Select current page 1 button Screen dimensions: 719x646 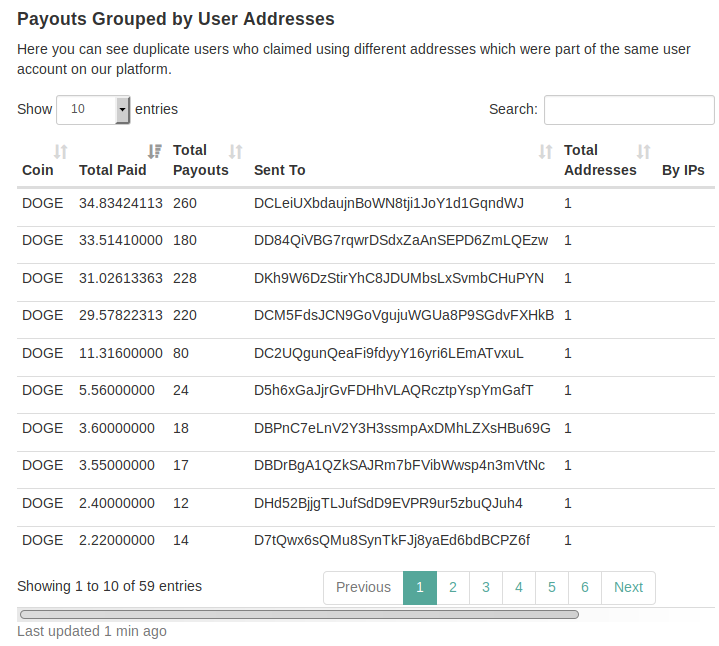(420, 587)
